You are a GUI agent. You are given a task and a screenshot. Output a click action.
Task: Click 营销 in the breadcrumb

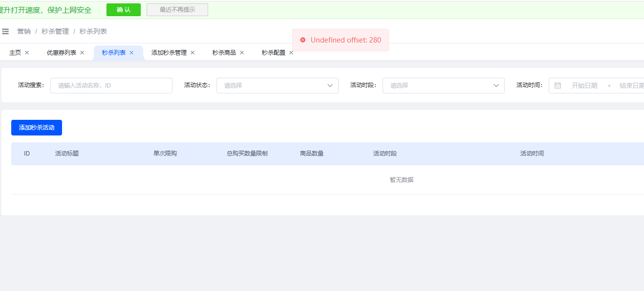pyautogui.click(x=24, y=31)
